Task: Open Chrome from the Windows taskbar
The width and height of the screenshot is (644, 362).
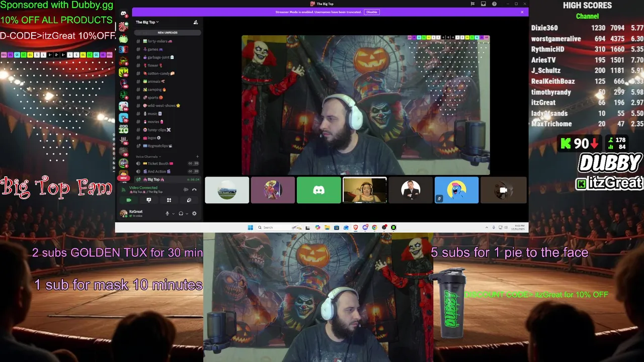Action: pos(374,228)
